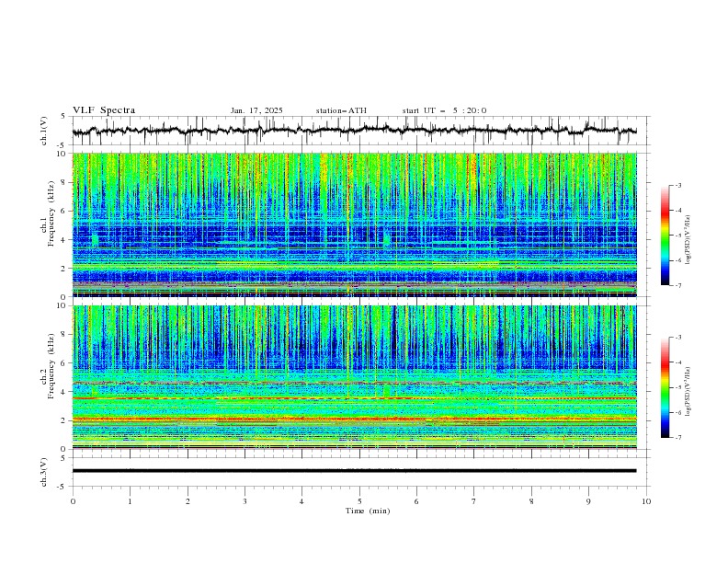
Task: Click the "VLF Spectra" title text
Action: (104, 110)
